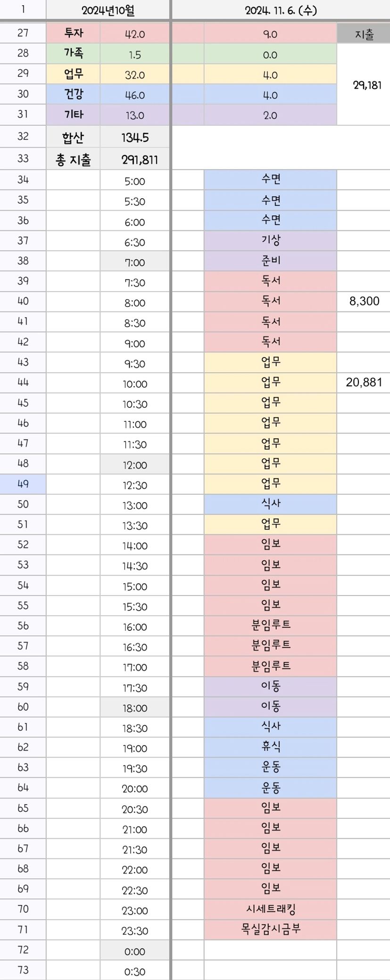
Task: Select the 가족 category label cell
Action: point(74,54)
